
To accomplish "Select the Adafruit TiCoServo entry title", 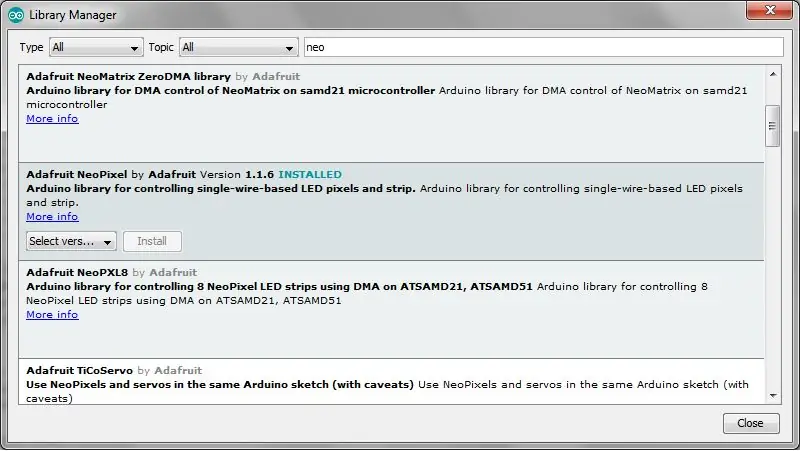I will pos(79,370).
